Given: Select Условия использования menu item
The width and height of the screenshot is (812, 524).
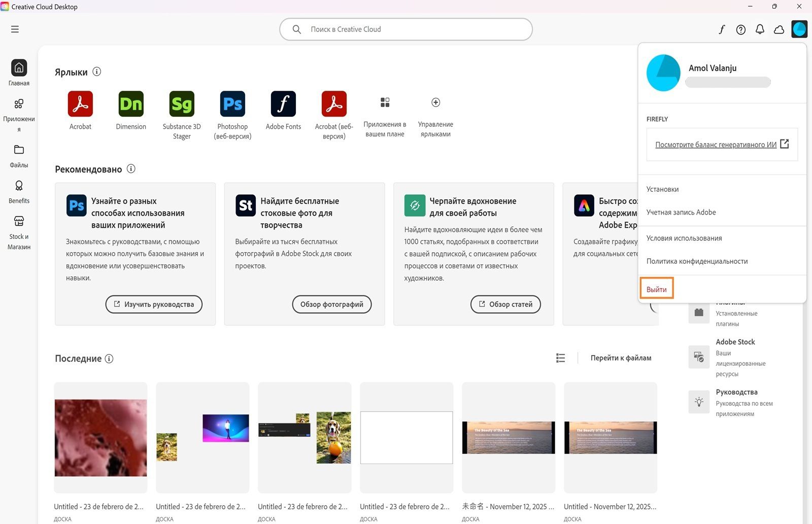Looking at the screenshot, I should click(722, 238).
